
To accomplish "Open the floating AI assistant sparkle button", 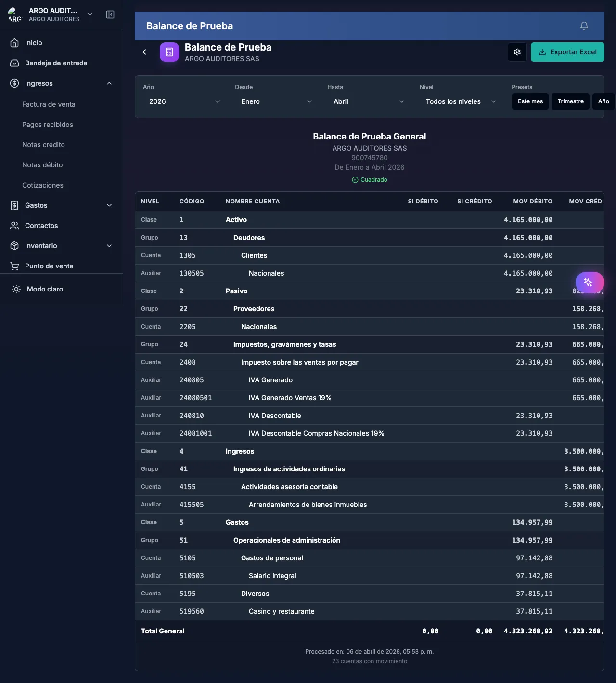I will click(589, 282).
